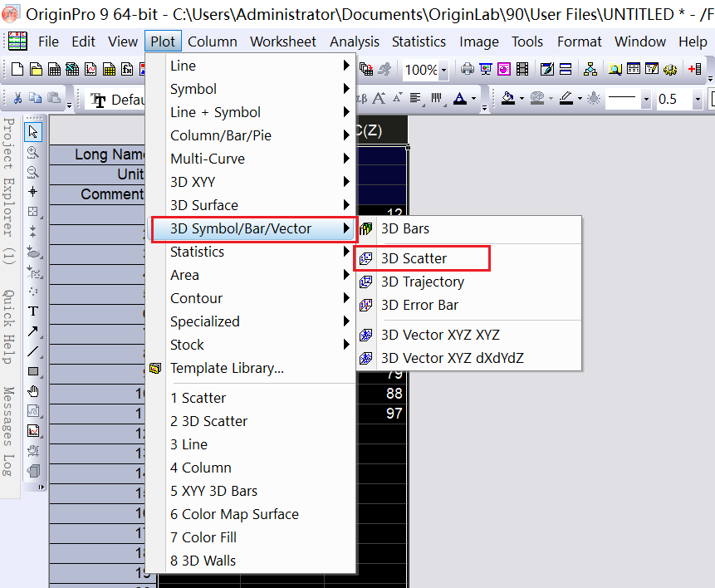Click the New Graph icon
715x588 pixels.
pyautogui.click(x=91, y=69)
